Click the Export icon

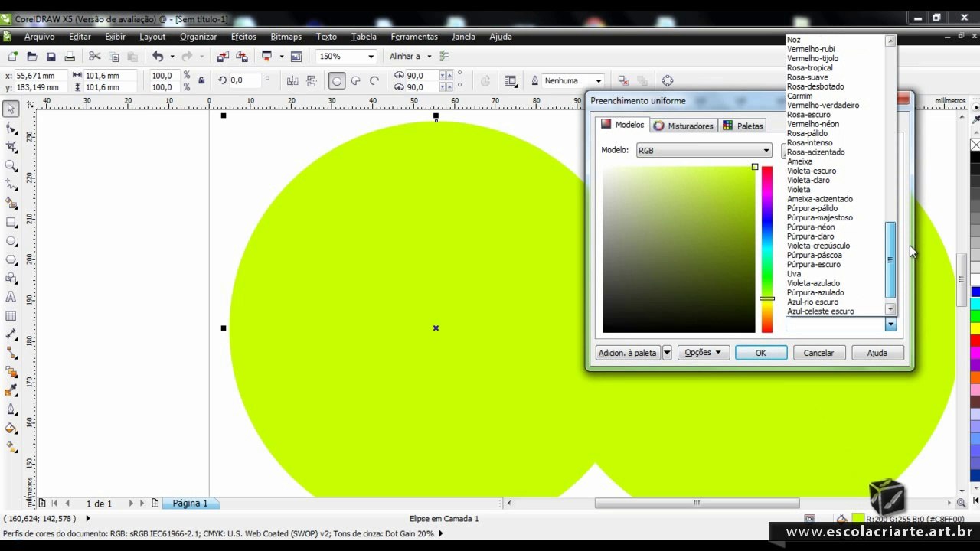242,57
